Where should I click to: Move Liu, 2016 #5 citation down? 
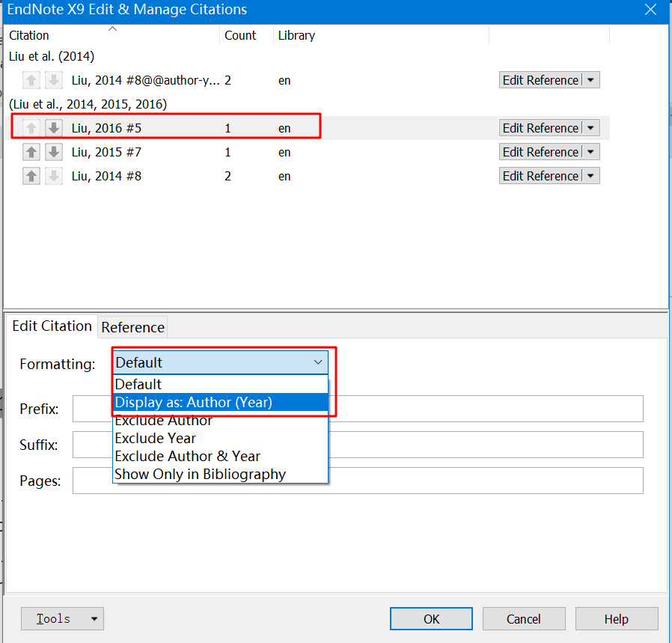[x=54, y=128]
